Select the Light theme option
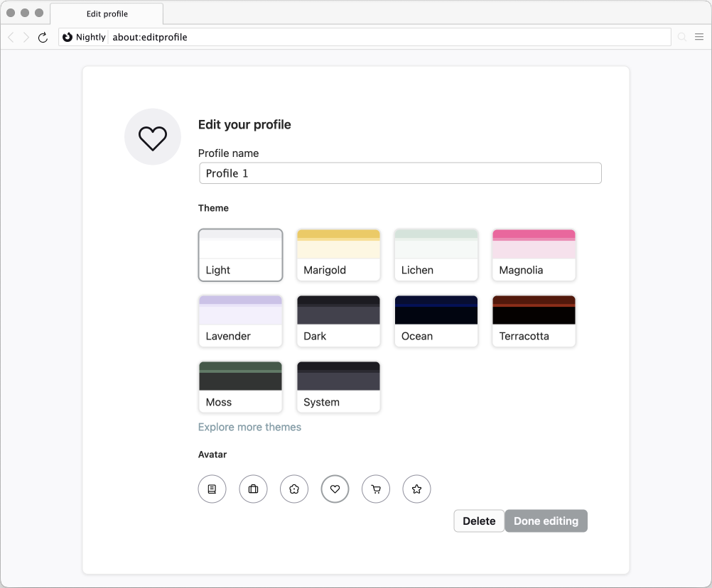 click(x=240, y=255)
